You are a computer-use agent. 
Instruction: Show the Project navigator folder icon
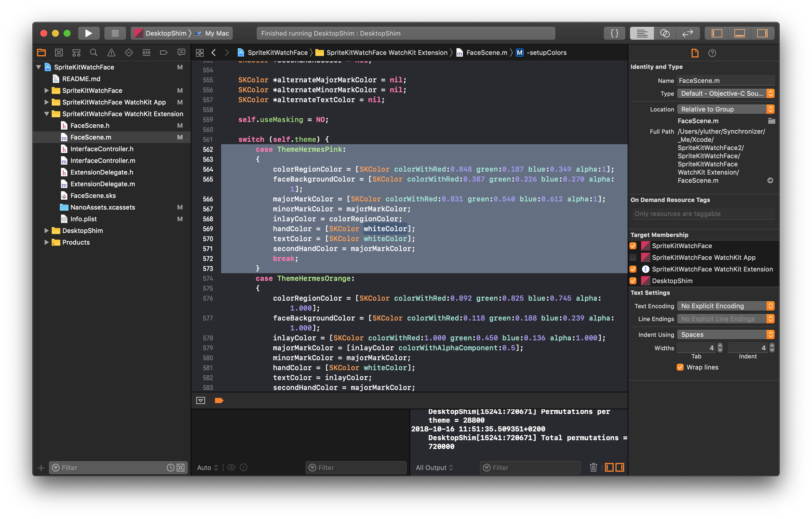click(x=41, y=53)
